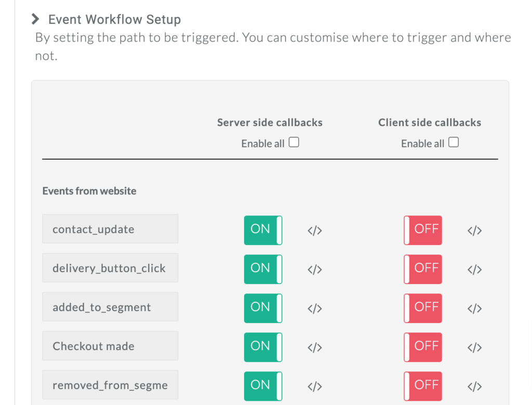Screen dimensions: 532x405
Task: Open client-side code for Checkout made
Action: coord(474,347)
